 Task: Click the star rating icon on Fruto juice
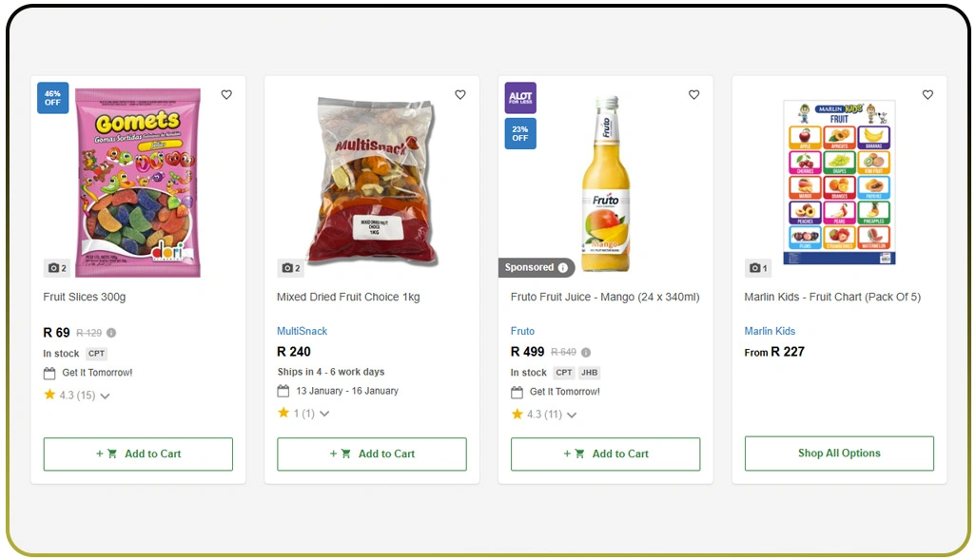click(516, 414)
